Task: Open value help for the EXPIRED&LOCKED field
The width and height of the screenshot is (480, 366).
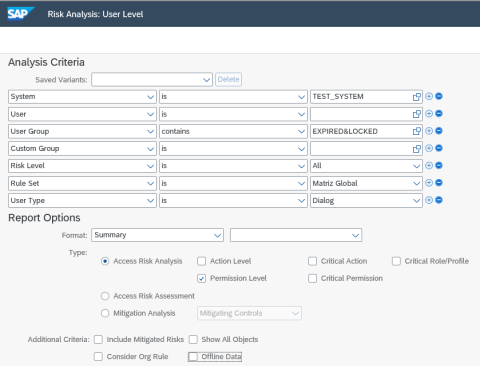Action: [417, 131]
